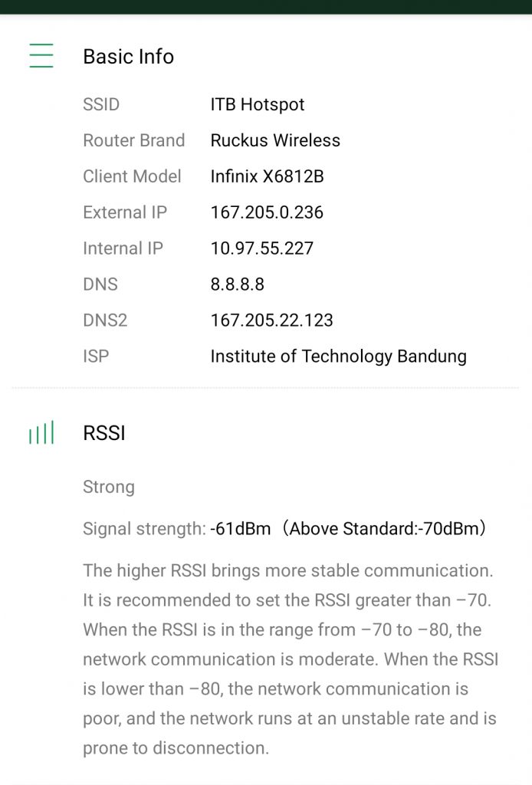Tap the Router Brand value Ruckus Wireless
The width and height of the screenshot is (532, 785).
coord(275,140)
